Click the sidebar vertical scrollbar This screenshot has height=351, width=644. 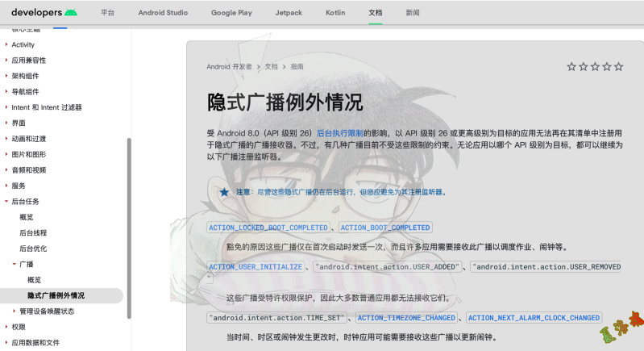(x=129, y=228)
